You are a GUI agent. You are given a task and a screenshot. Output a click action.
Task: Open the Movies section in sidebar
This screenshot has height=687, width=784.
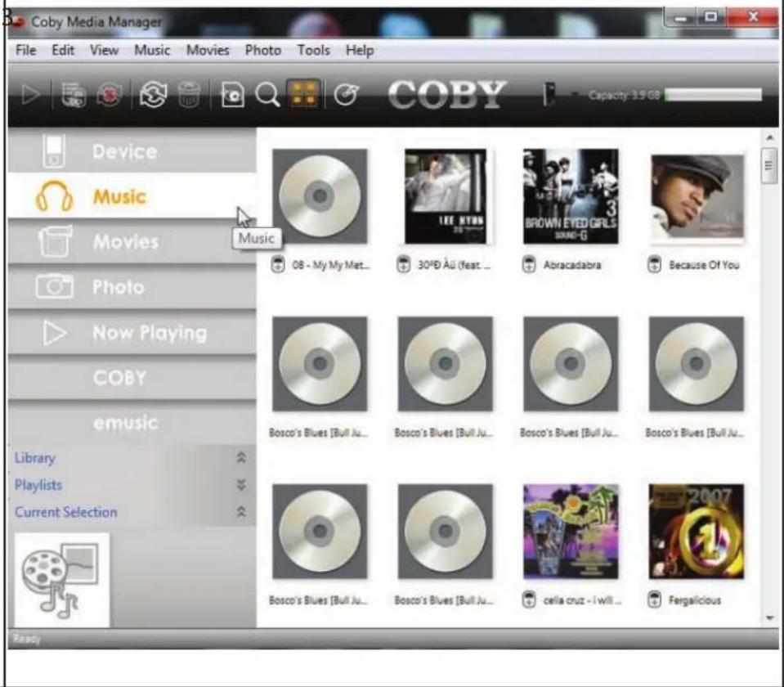point(132,241)
